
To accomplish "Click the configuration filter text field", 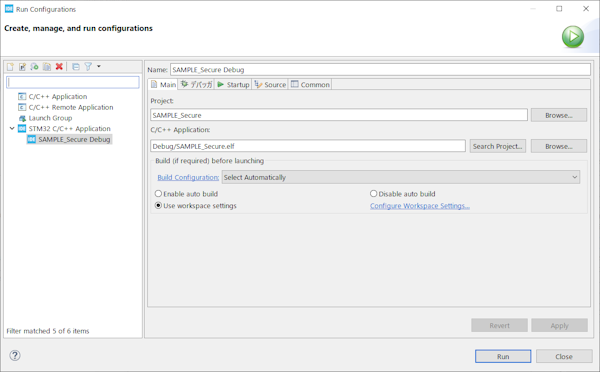I will [73, 82].
